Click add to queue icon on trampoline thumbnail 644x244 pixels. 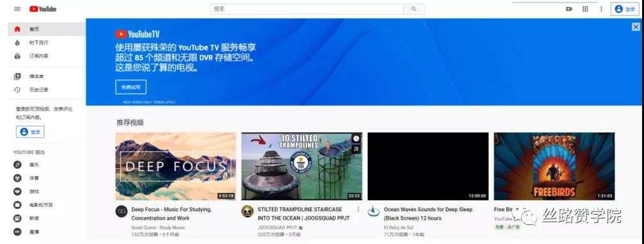[x=356, y=149]
